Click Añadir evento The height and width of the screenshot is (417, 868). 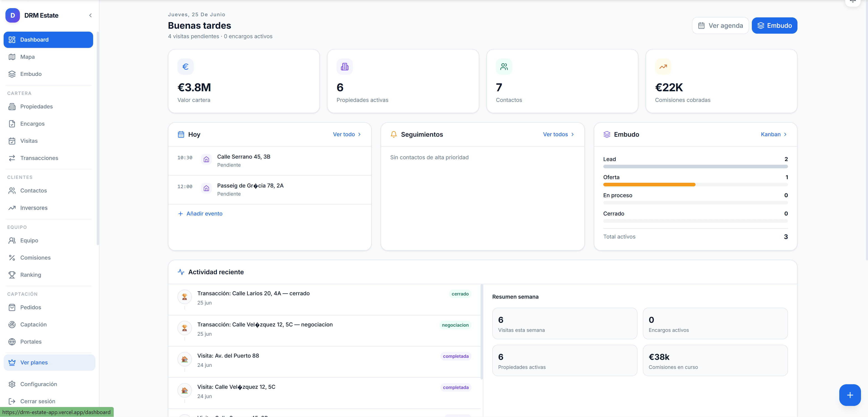coord(200,213)
